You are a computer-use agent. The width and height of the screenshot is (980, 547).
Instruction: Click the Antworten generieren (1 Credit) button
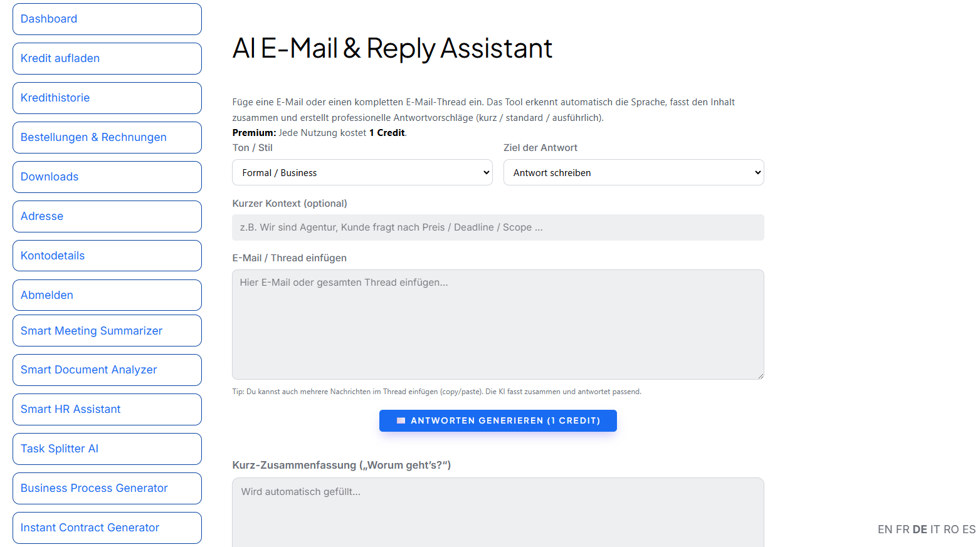tap(498, 420)
